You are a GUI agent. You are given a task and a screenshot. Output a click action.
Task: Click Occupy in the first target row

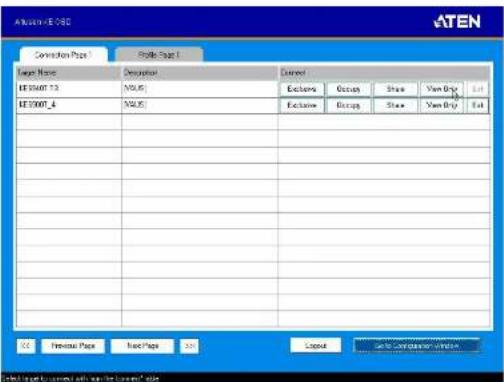348,89
